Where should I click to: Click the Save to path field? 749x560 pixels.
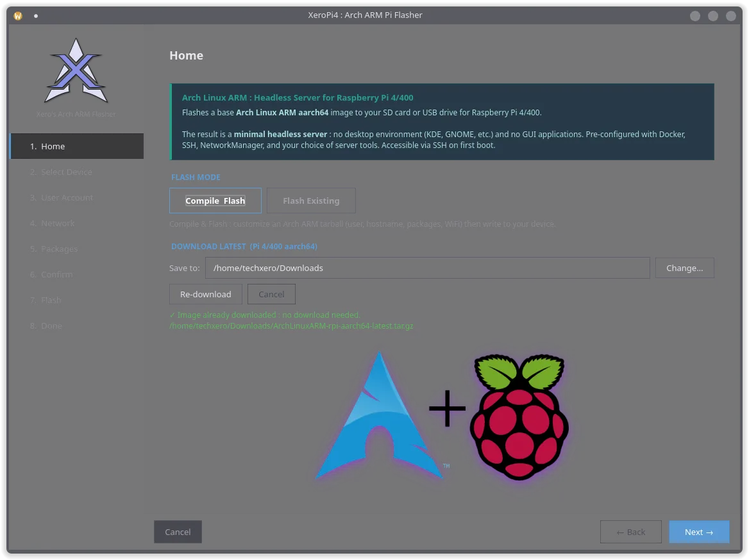point(428,268)
